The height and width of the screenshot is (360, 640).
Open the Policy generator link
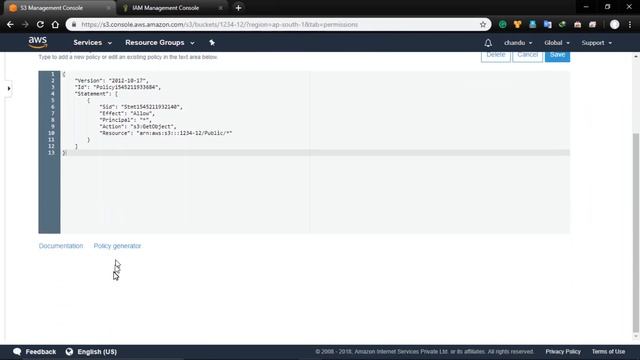117,246
